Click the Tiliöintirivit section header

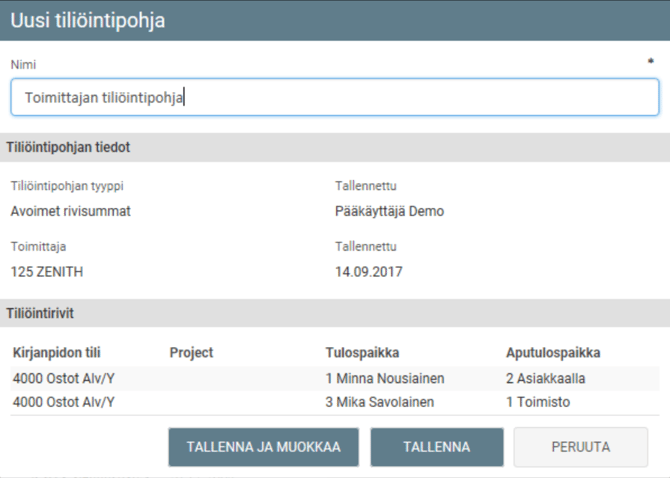tap(40, 313)
